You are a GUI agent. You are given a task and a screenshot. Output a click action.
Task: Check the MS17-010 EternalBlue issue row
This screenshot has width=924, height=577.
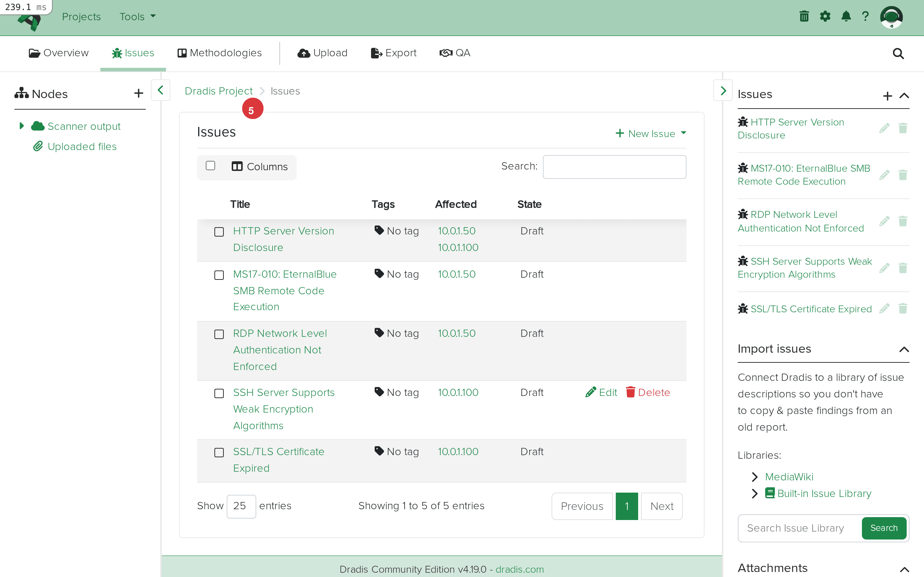[x=219, y=275]
